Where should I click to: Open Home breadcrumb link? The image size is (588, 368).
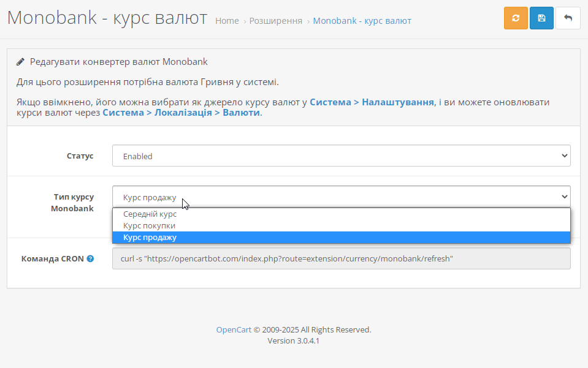[227, 21]
